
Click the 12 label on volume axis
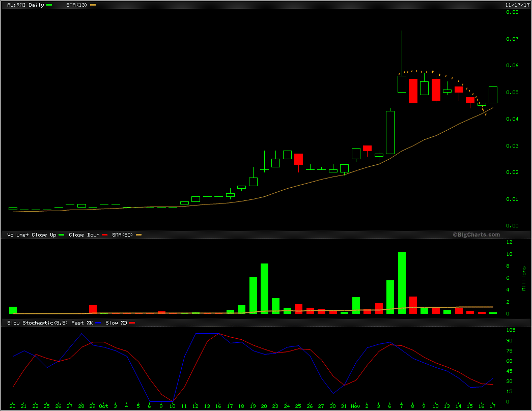click(509, 242)
